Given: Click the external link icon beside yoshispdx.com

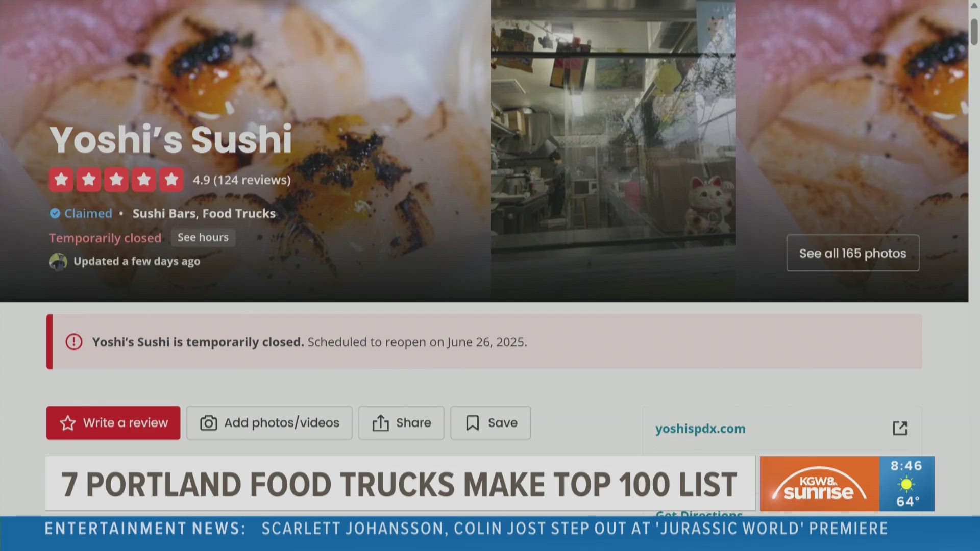Looking at the screenshot, I should coord(900,428).
